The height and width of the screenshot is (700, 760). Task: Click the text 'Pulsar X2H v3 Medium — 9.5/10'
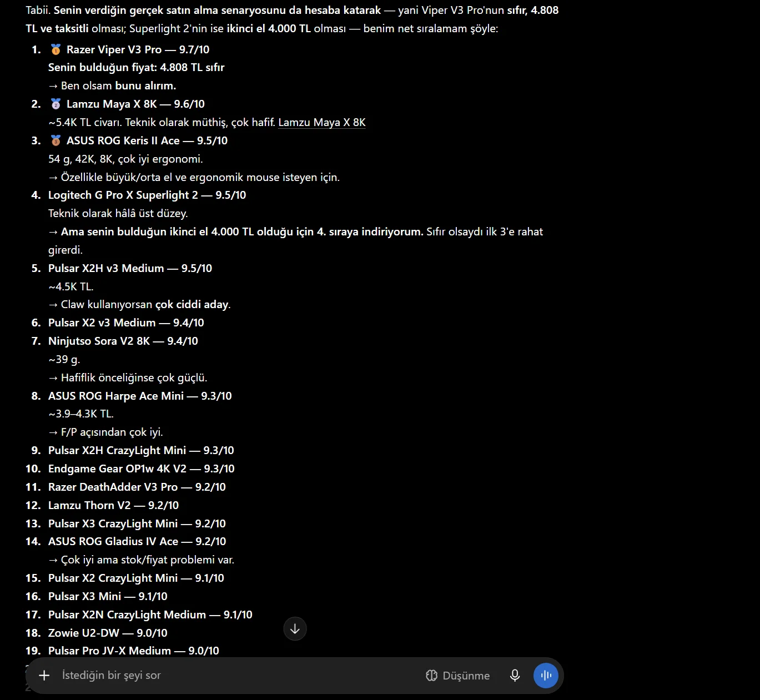[130, 268]
